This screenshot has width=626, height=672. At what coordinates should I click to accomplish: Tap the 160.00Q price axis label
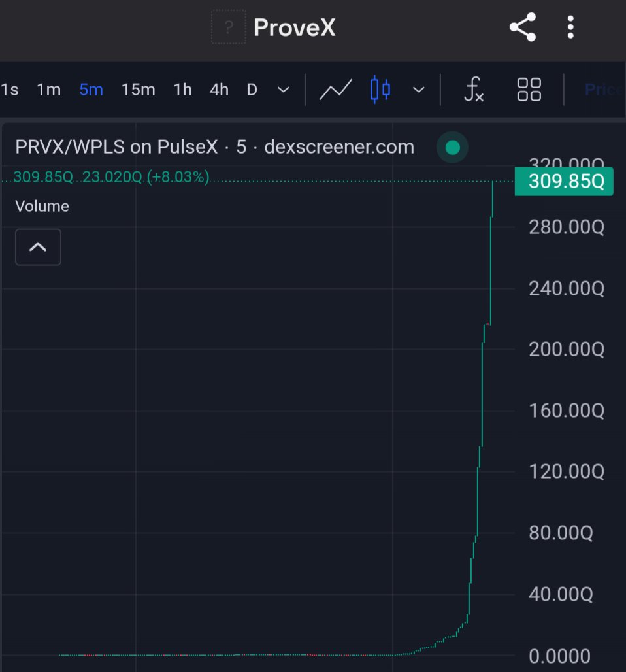[567, 411]
